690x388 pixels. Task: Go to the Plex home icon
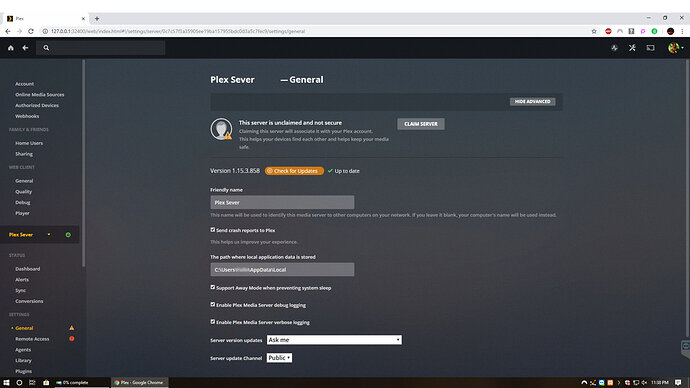tap(11, 48)
